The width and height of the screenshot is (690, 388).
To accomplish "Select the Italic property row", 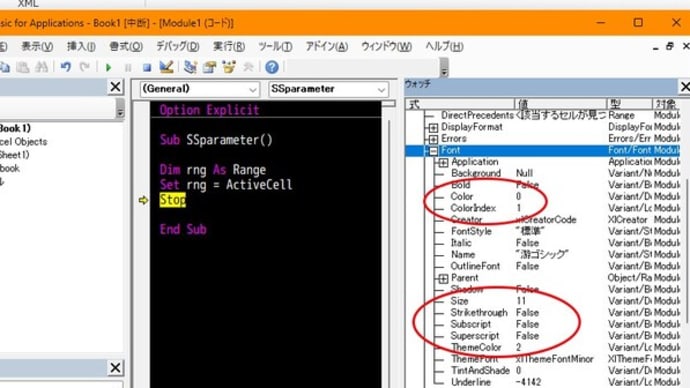I will click(x=543, y=243).
